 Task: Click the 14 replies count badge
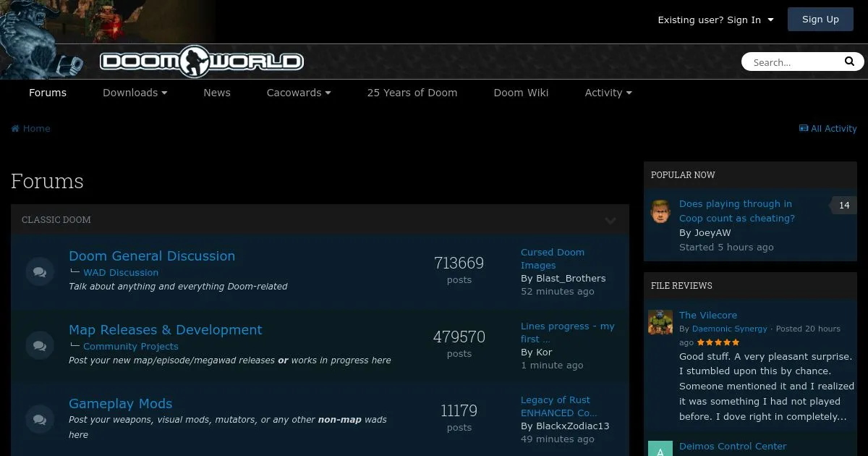(844, 206)
